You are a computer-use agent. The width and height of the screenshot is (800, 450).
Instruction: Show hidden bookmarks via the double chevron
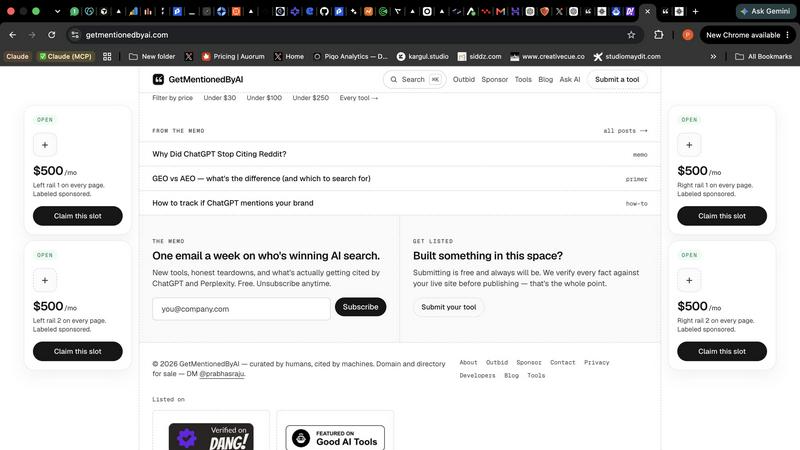pyautogui.click(x=713, y=57)
